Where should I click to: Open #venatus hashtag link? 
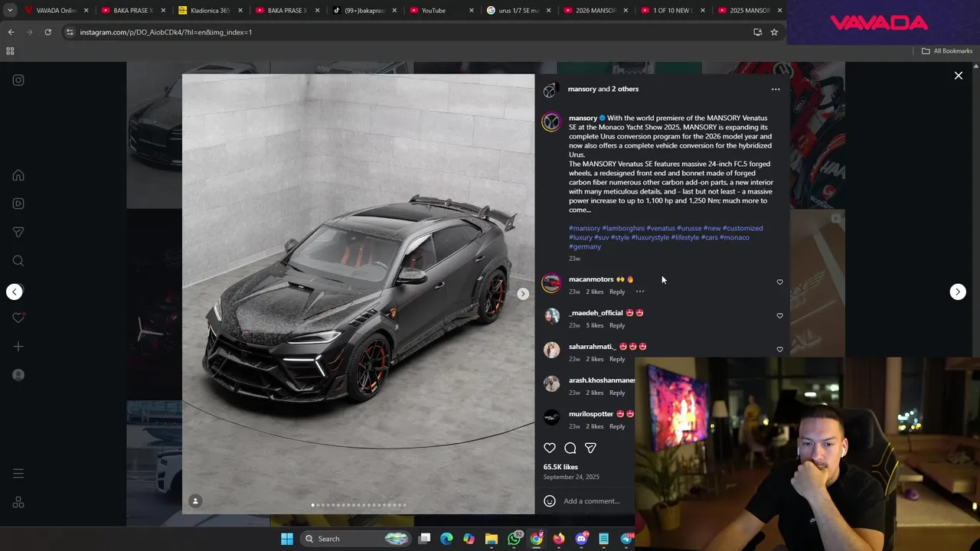pos(661,228)
